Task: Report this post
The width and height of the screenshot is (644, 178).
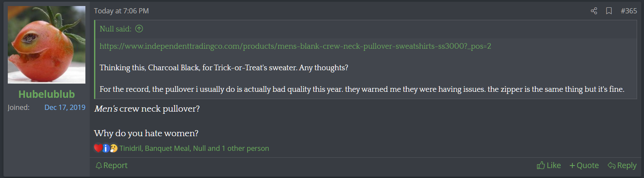Action: pyautogui.click(x=111, y=166)
